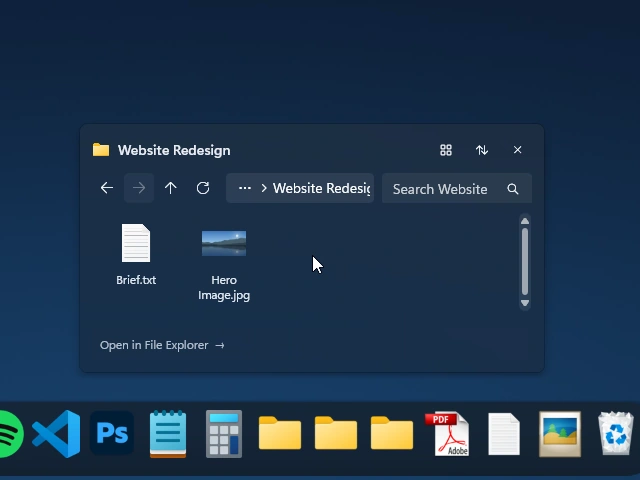Open the Recycle Bin
The height and width of the screenshot is (480, 640).
(x=616, y=434)
